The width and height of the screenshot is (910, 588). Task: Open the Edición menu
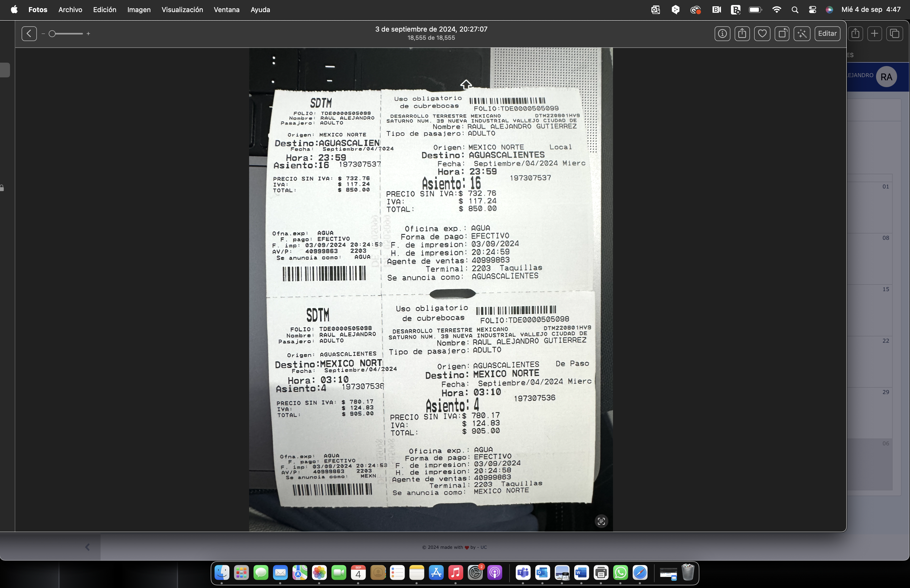pos(105,9)
